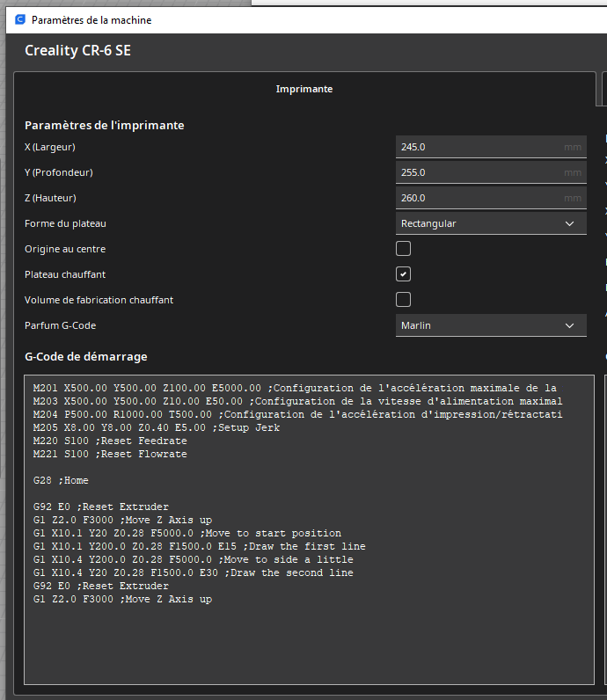Click the M205 Setup Jerk line
Viewport: 607px width, 700px height.
pos(157,427)
